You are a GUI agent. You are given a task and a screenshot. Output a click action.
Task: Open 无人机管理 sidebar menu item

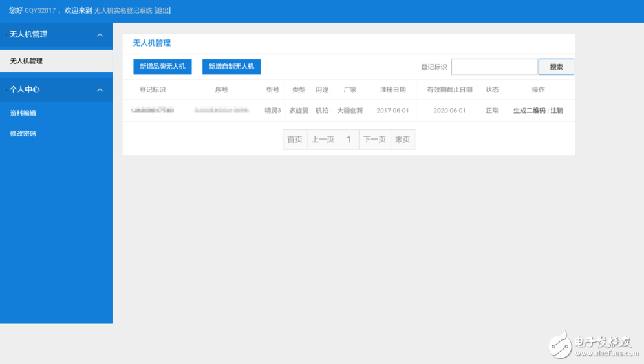(27, 61)
